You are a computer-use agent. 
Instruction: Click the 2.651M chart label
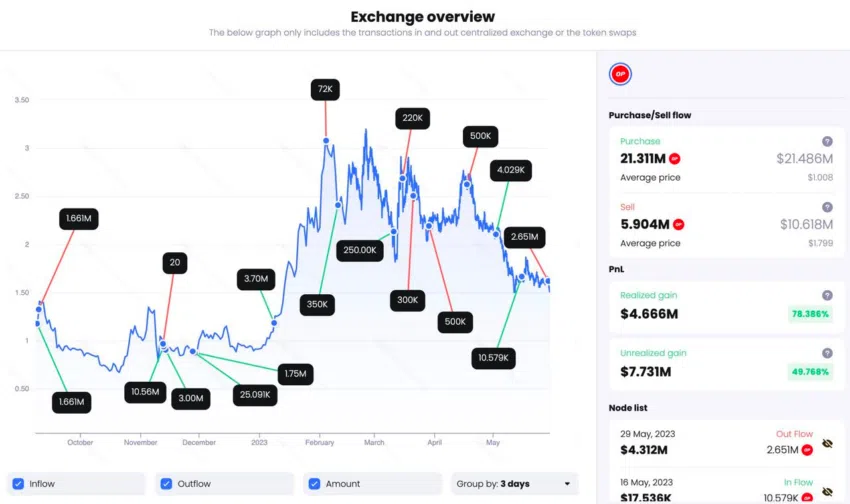click(x=524, y=237)
